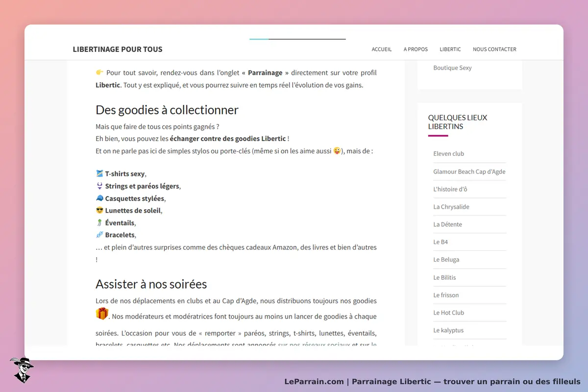This screenshot has width=588, height=392.
Task: Open the LIBERTIC menu item
Action: (450, 49)
